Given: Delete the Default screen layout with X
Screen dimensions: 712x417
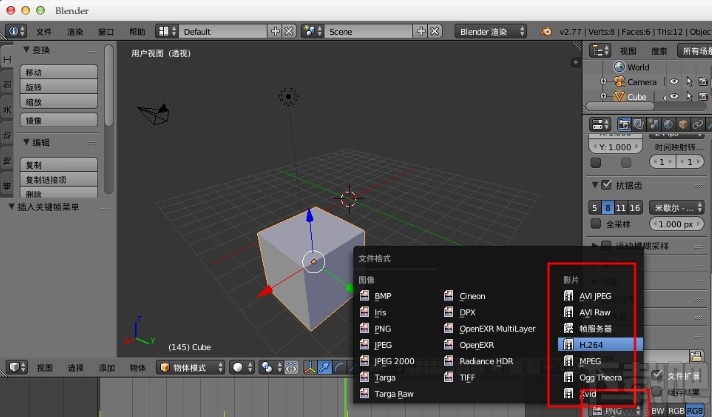Looking at the screenshot, I should click(x=289, y=31).
